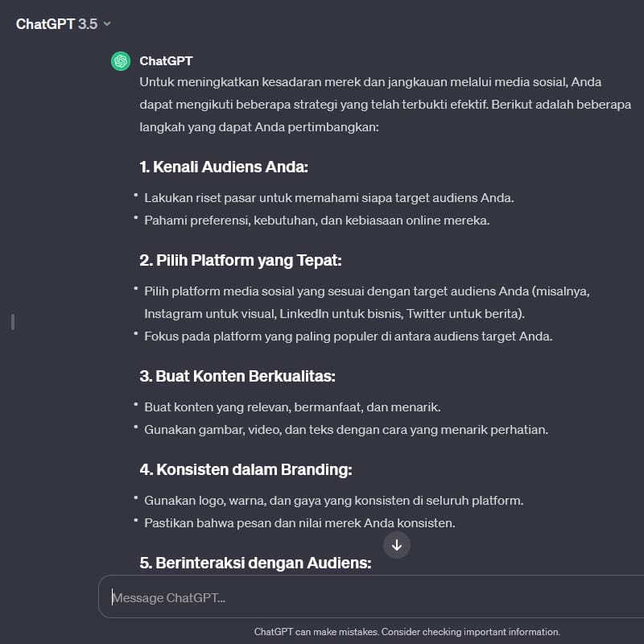Click the heading "3. Buat Konten Berkualitas:"
Viewport: 644px width, 644px height.
click(x=237, y=376)
